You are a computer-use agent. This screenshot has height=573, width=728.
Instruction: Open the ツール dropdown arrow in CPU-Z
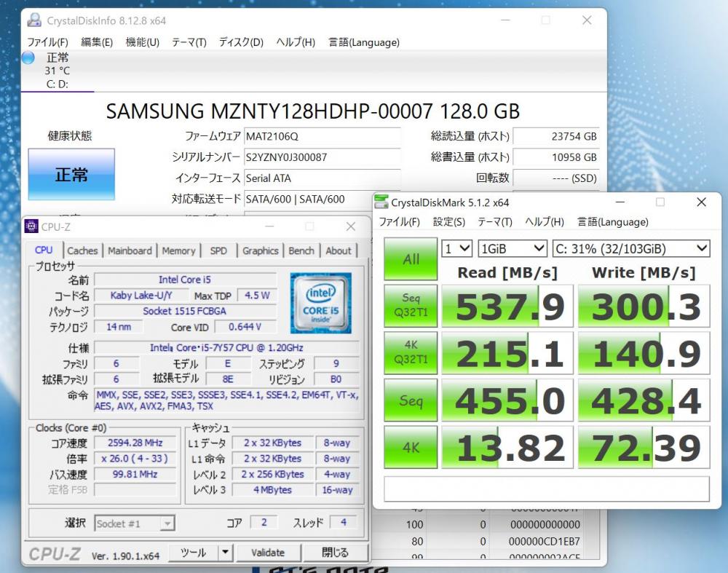pos(225,552)
